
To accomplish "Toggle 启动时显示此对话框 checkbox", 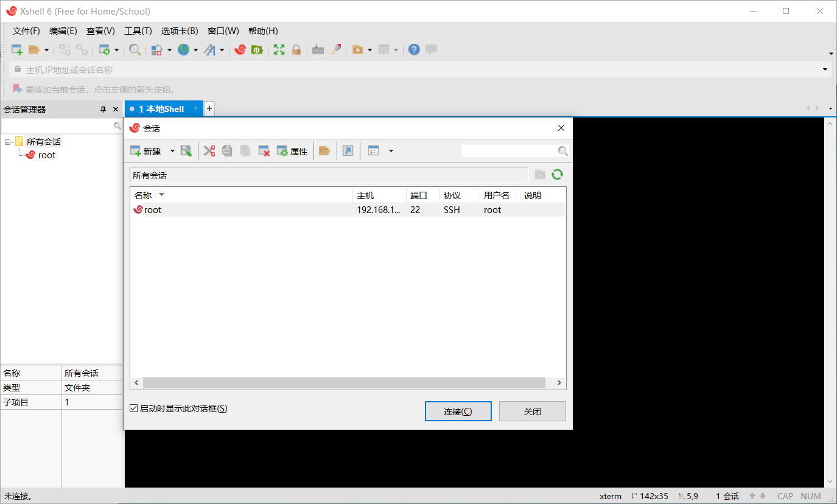I will coord(134,408).
